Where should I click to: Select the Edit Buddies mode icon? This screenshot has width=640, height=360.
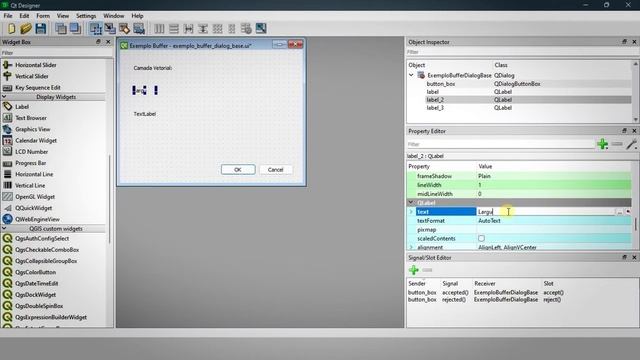[x=124, y=28]
